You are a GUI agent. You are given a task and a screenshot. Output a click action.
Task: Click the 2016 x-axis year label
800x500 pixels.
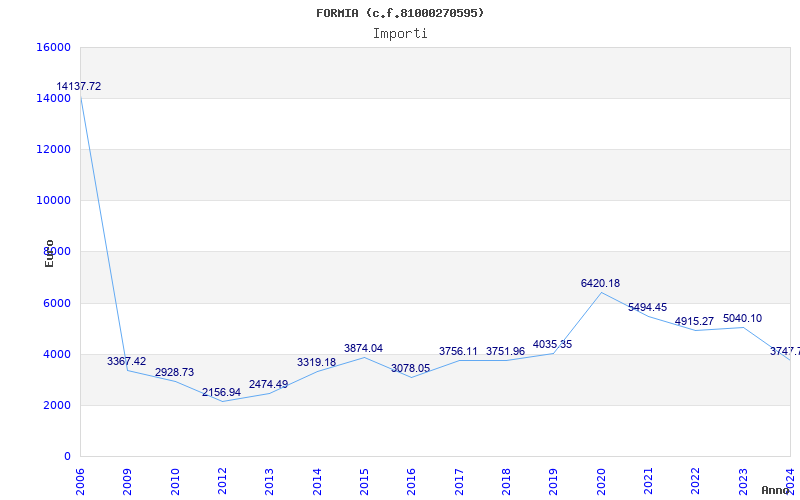[412, 482]
